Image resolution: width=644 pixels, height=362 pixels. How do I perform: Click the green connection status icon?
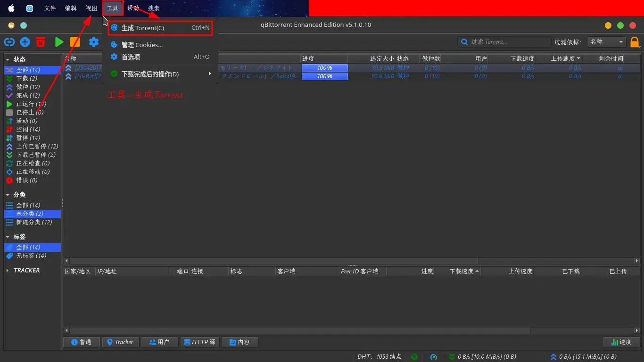414,357
